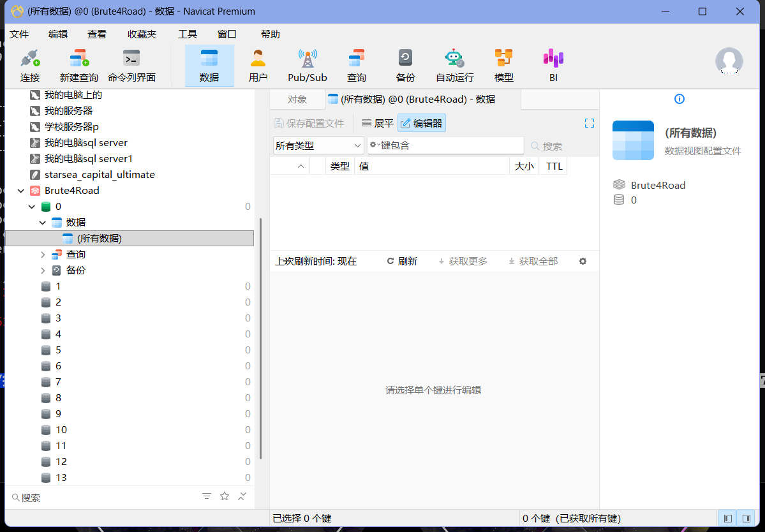Open the BI tool
765x532 pixels.
click(x=553, y=66)
